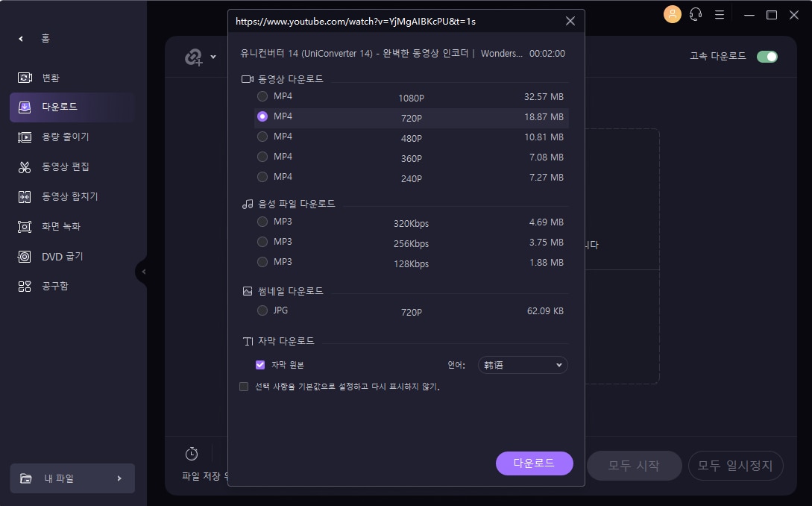Close the YouTube download dialog
Viewport: 812px width, 506px height.
coord(570,21)
